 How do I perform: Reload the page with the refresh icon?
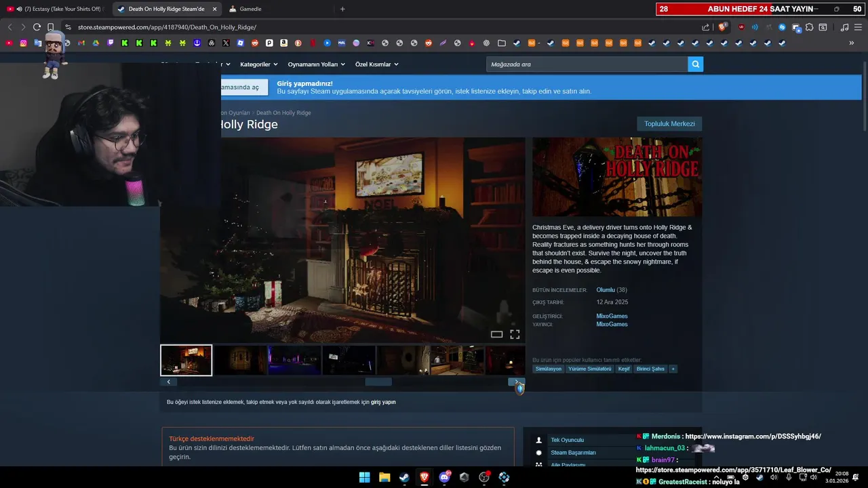(x=37, y=27)
